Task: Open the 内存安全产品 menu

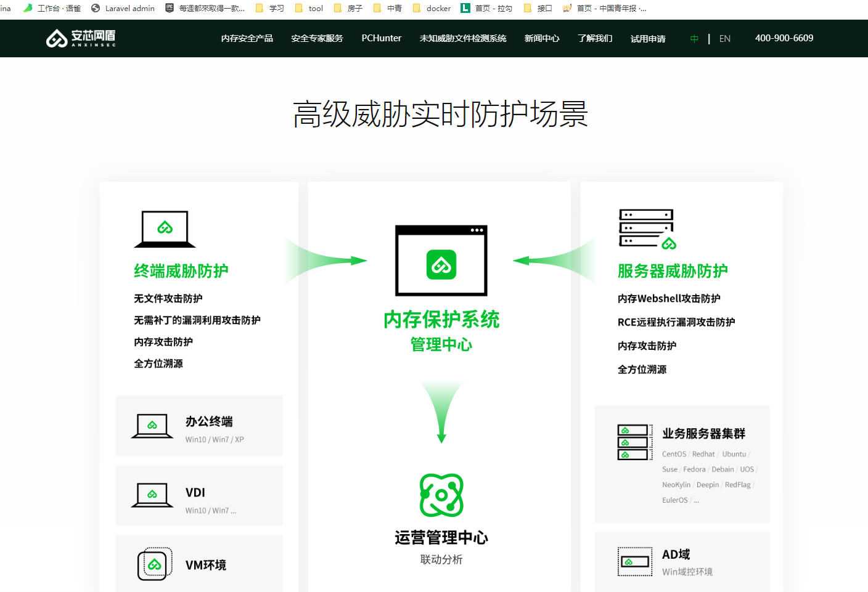Action: tap(247, 38)
